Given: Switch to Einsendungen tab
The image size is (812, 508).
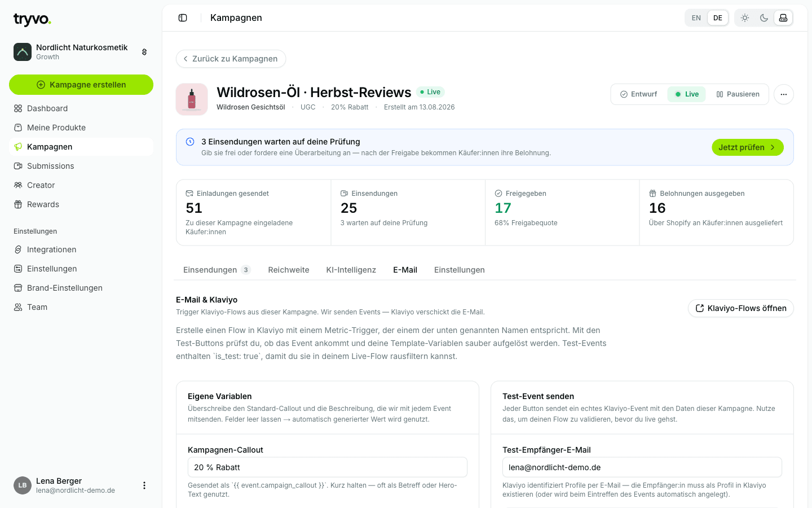Looking at the screenshot, I should click(x=217, y=270).
